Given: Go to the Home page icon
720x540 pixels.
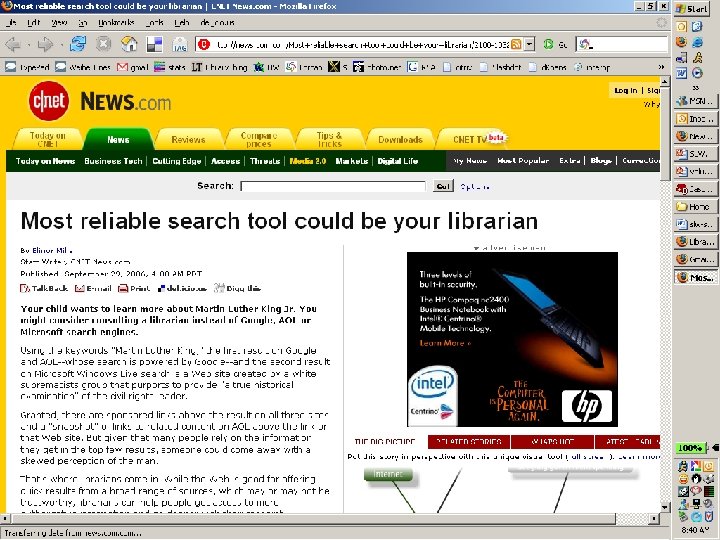Looking at the screenshot, I should (x=129, y=44).
